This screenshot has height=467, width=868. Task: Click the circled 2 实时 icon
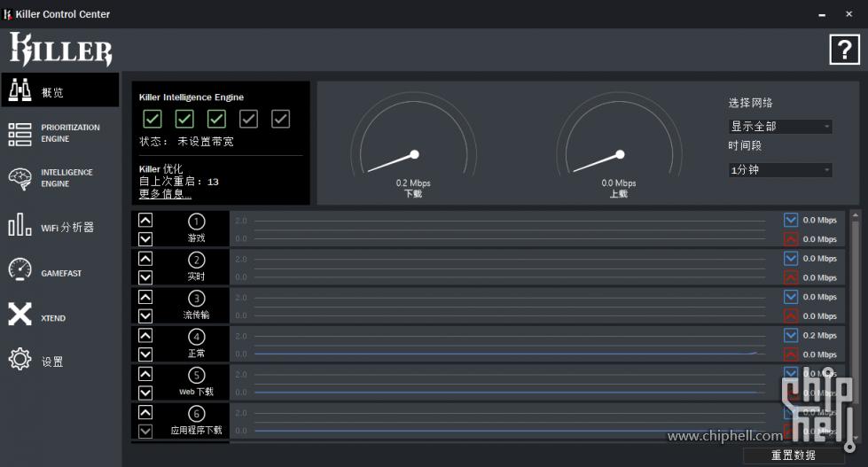(197, 260)
